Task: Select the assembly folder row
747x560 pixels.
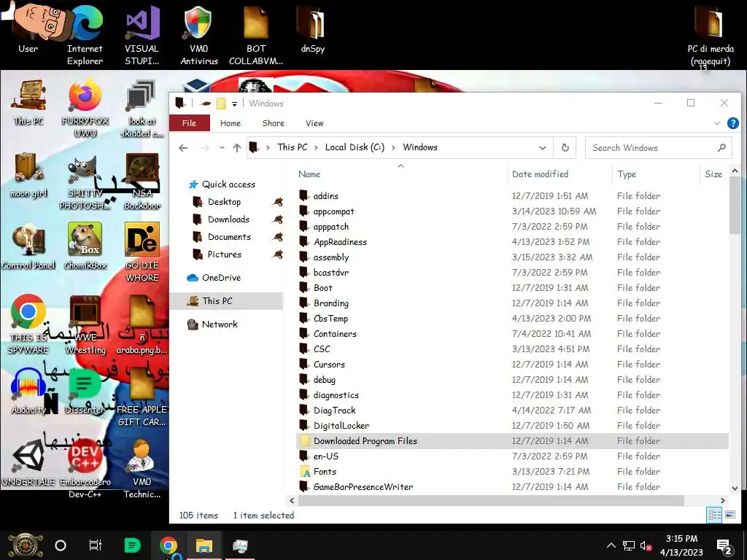Action: coord(512,257)
